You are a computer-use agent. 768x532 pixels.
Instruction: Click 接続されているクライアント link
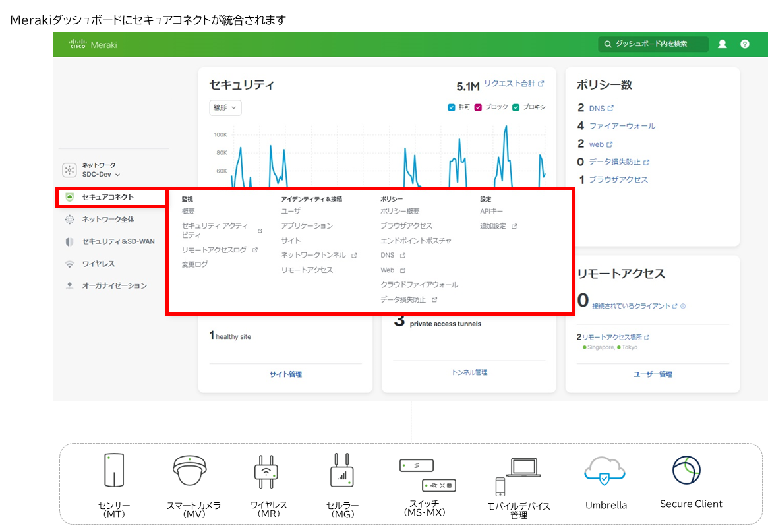pos(631,306)
